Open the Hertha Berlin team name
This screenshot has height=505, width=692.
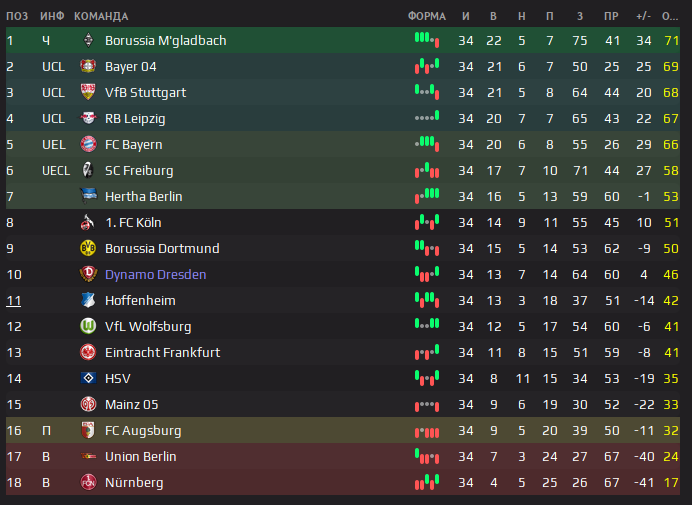click(x=143, y=196)
